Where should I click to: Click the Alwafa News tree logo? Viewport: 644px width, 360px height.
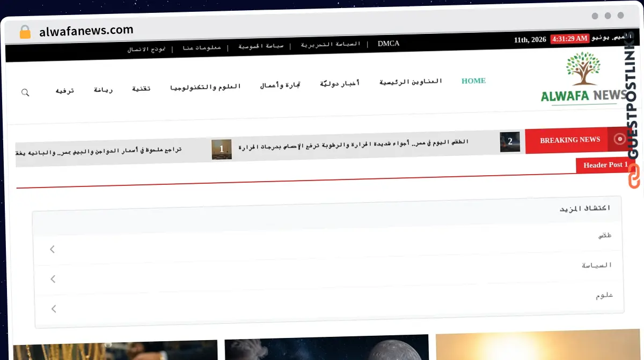pos(584,78)
